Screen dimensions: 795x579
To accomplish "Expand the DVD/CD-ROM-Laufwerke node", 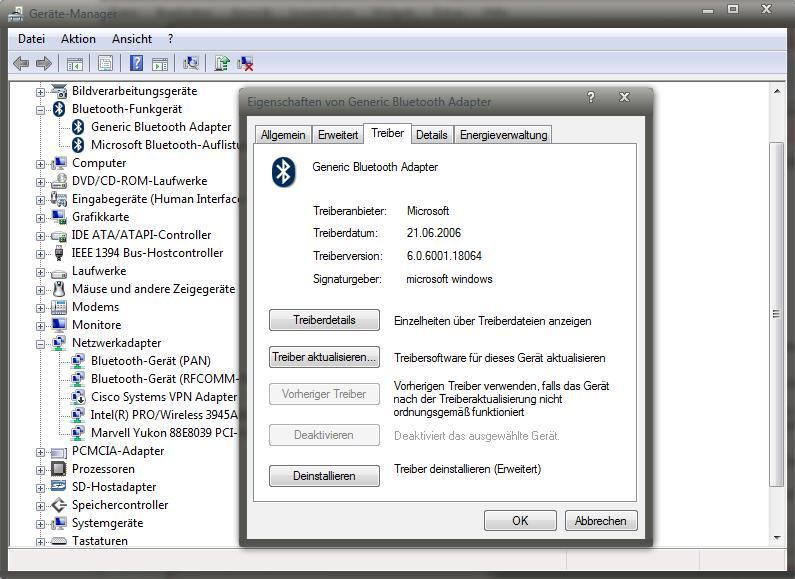I will coord(40,182).
